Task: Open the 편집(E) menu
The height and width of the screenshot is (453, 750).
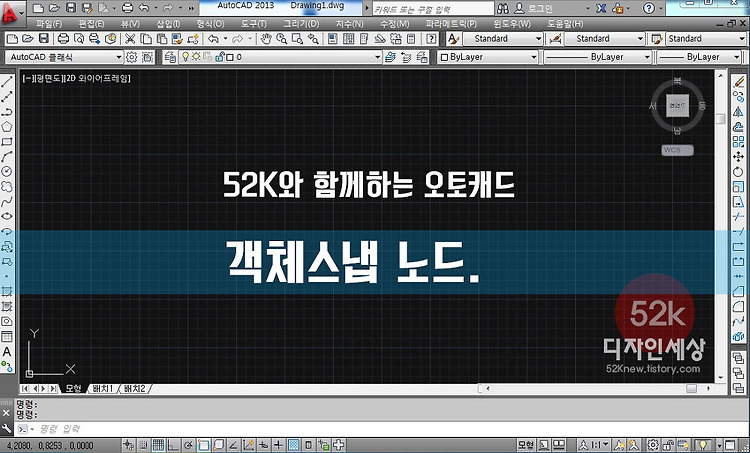Action: [x=91, y=23]
